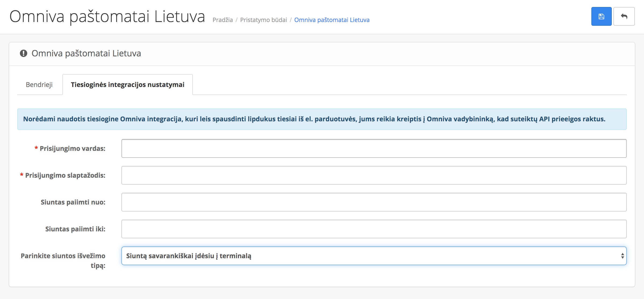Click the Prisijungimo slaptažodis label
The height and width of the screenshot is (299, 644).
coord(63,175)
